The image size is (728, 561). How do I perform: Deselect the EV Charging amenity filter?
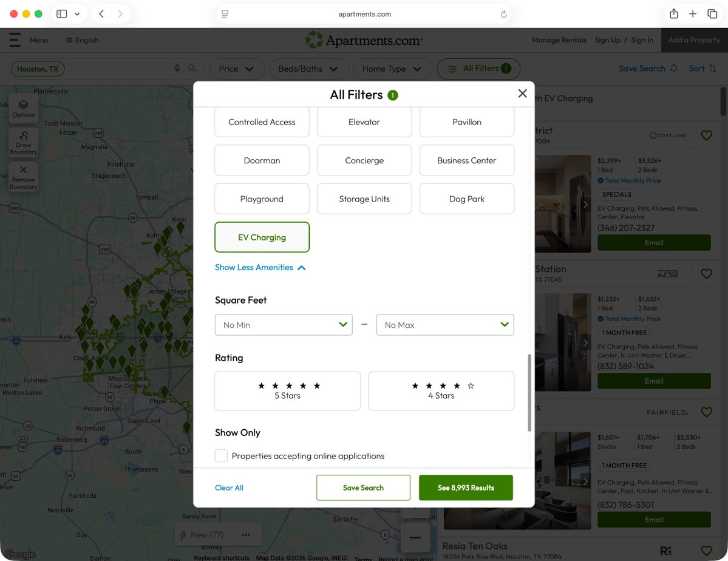point(262,237)
